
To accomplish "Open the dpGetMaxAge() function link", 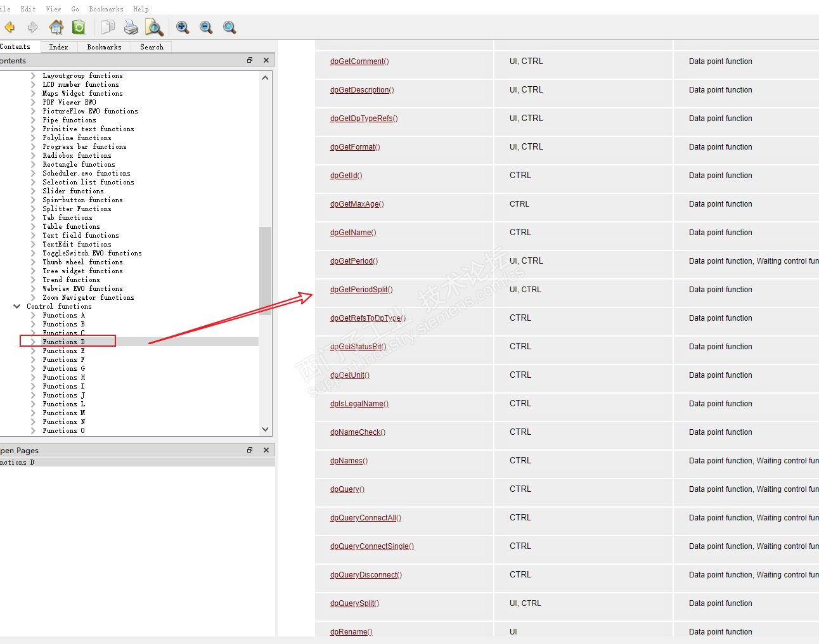I will (357, 204).
